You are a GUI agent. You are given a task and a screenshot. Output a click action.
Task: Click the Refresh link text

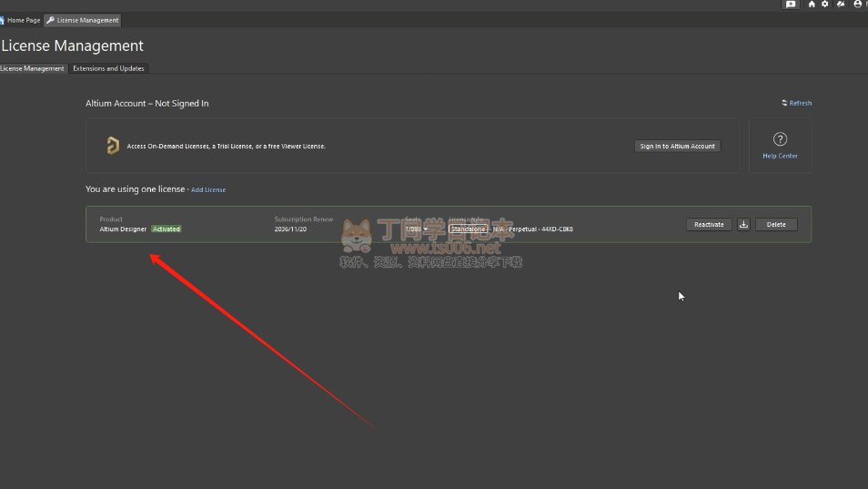801,103
